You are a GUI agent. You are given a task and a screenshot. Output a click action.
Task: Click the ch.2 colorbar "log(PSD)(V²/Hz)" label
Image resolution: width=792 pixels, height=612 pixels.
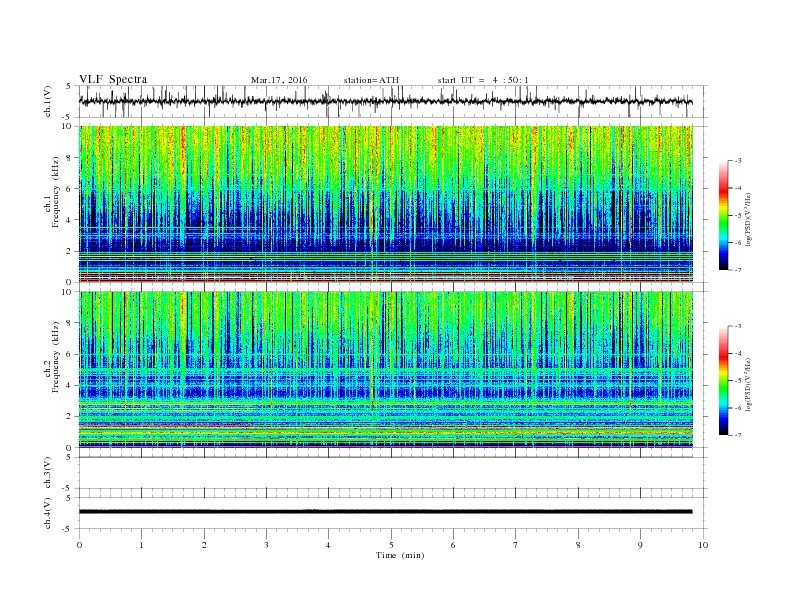point(749,384)
